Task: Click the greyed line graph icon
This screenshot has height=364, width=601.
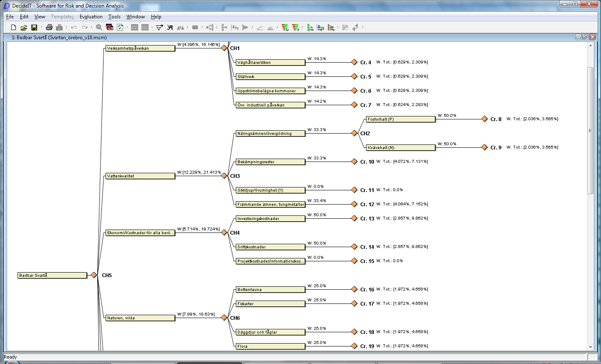Action: tap(260, 28)
